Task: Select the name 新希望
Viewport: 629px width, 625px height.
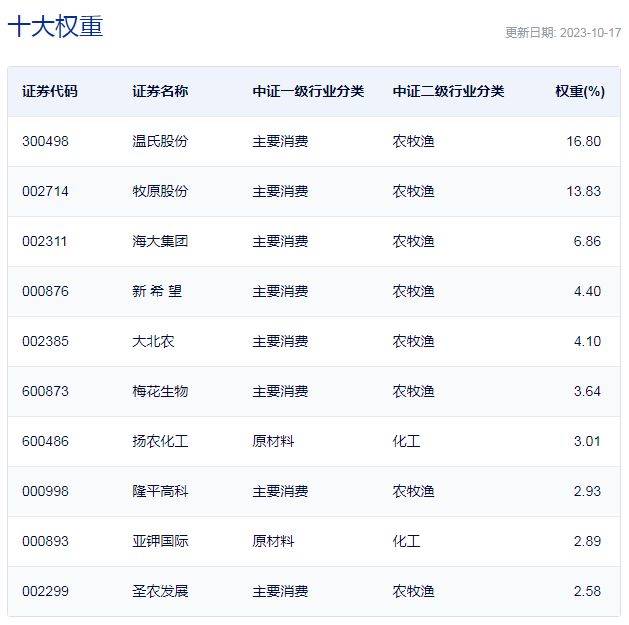Action: [x=157, y=291]
